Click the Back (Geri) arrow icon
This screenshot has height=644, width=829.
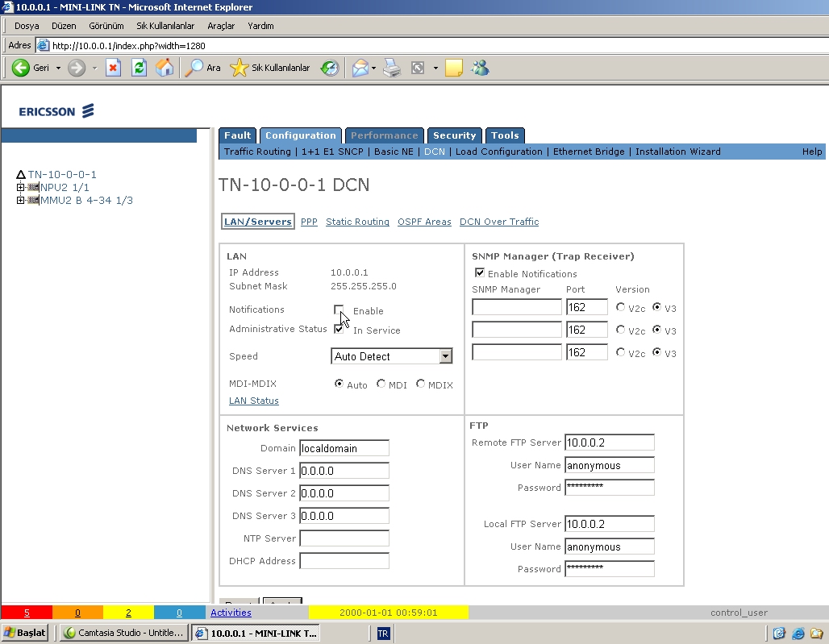21,68
